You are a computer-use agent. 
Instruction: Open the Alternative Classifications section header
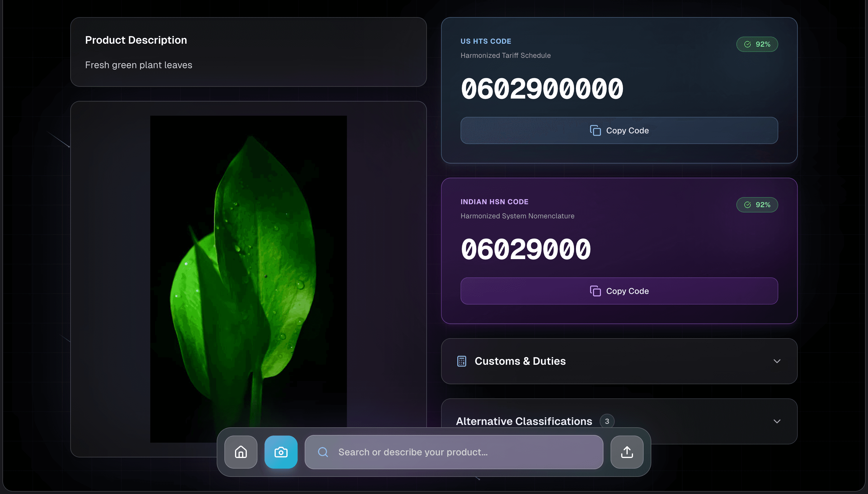click(523, 421)
